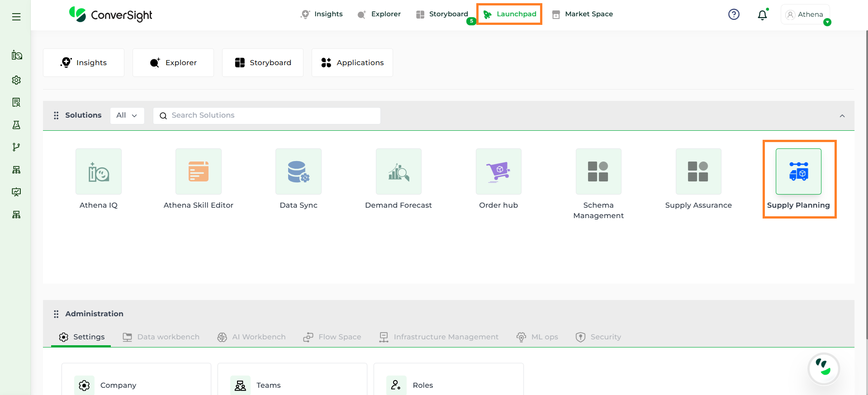Click the Applications button

click(x=352, y=63)
